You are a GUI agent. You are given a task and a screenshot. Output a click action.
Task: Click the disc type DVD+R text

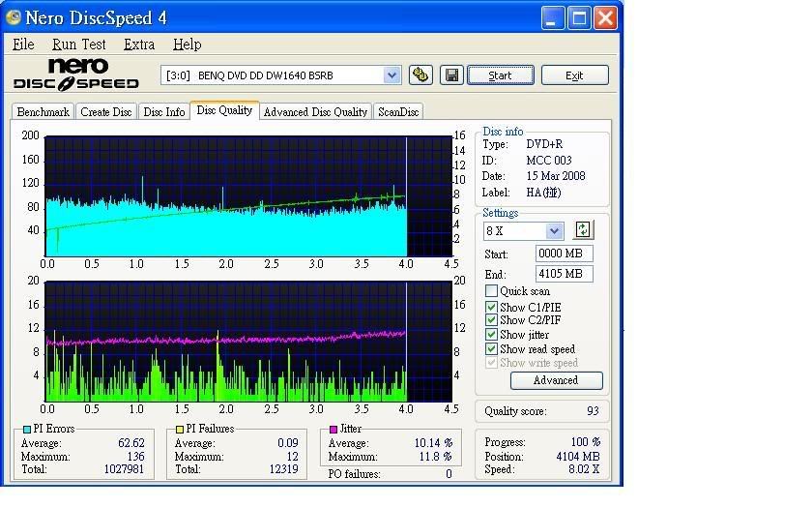tap(544, 144)
